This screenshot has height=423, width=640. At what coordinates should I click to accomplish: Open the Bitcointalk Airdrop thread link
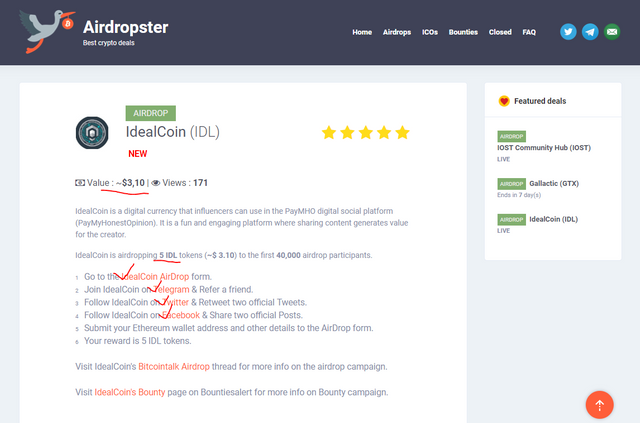(174, 367)
